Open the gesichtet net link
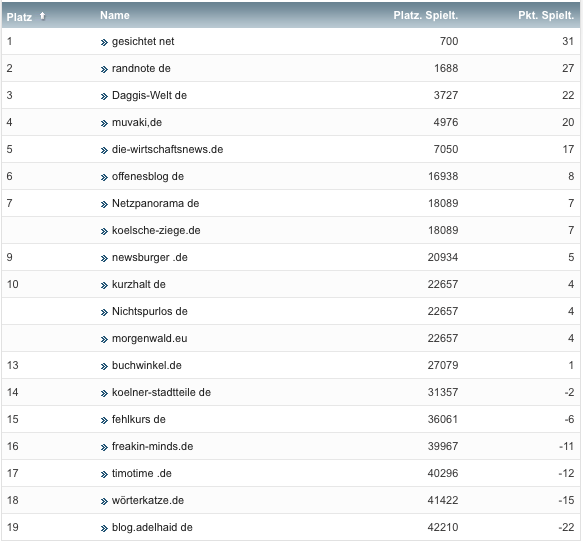Viewport: 583px width, 543px height. click(143, 41)
